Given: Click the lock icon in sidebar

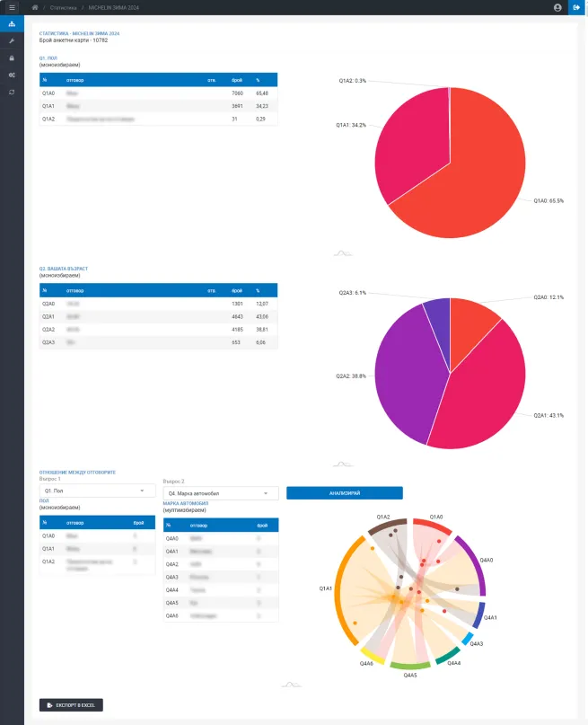Looking at the screenshot, I should (x=12, y=57).
